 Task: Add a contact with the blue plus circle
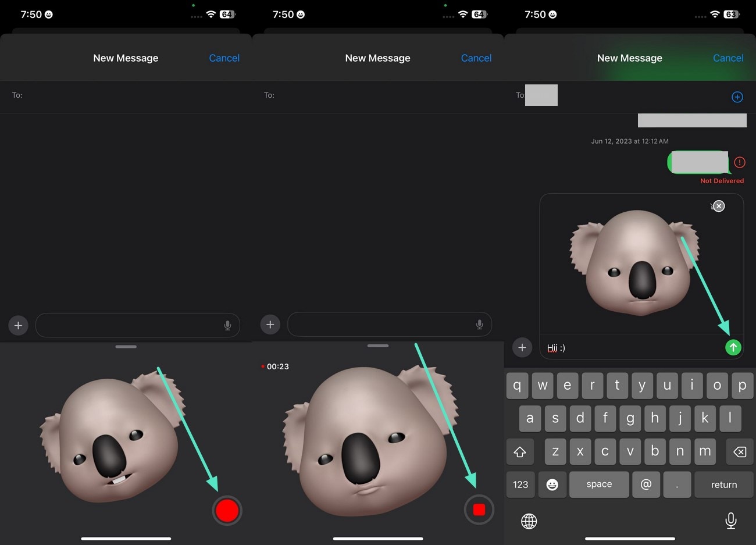(x=737, y=97)
